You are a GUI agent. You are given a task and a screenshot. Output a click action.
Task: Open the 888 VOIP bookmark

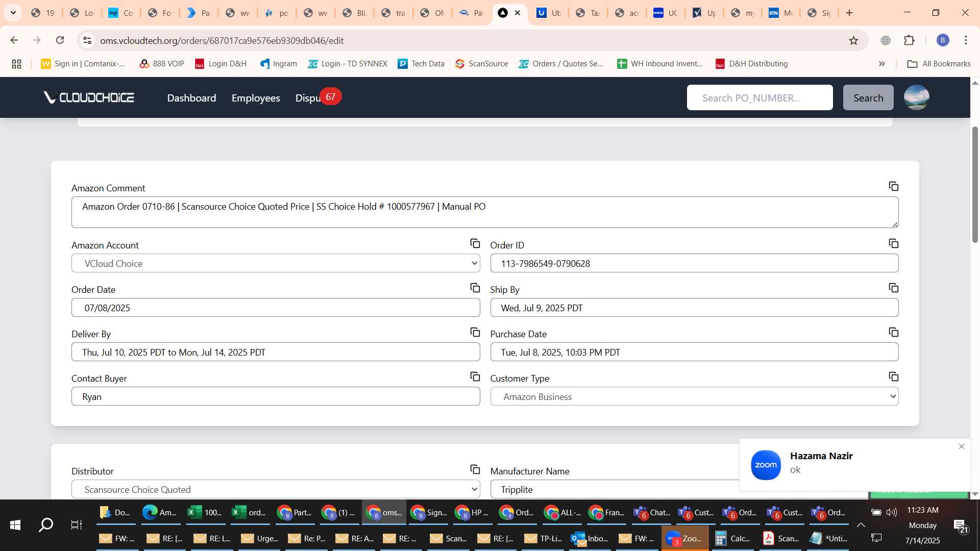pos(162,64)
